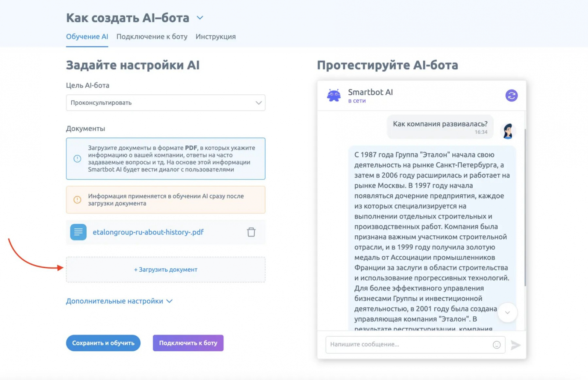Screen dimensions: 588x380
Task: Click the Цель AI-бота field label
Action: pyautogui.click(x=88, y=85)
